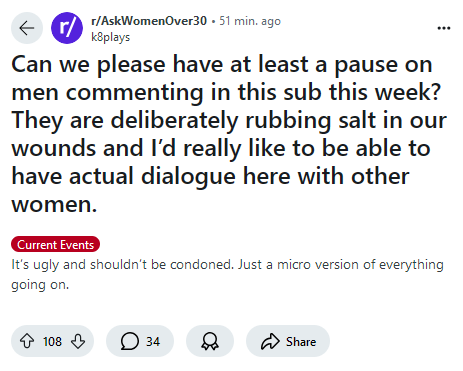Screen dimensions: 463x371
Task: Open the three-dot overflow menu
Action: click(444, 28)
